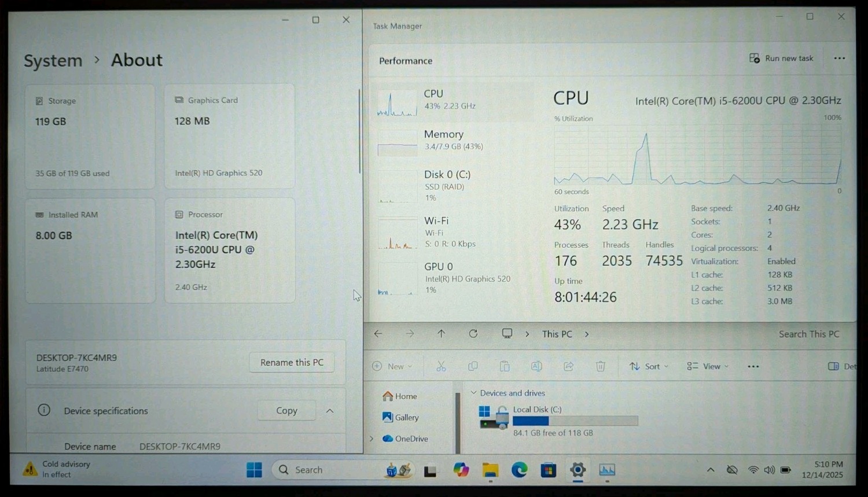The width and height of the screenshot is (868, 497).
Task: Open the Sort dropdown
Action: pyautogui.click(x=649, y=366)
